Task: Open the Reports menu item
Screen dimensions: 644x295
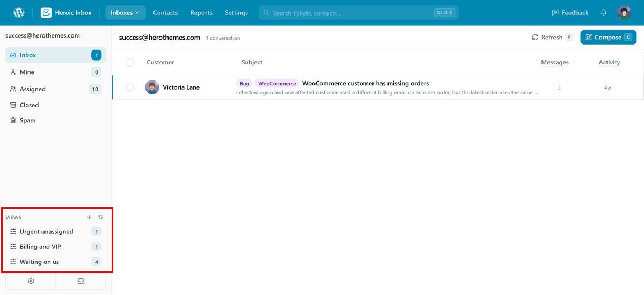Action: (x=201, y=12)
